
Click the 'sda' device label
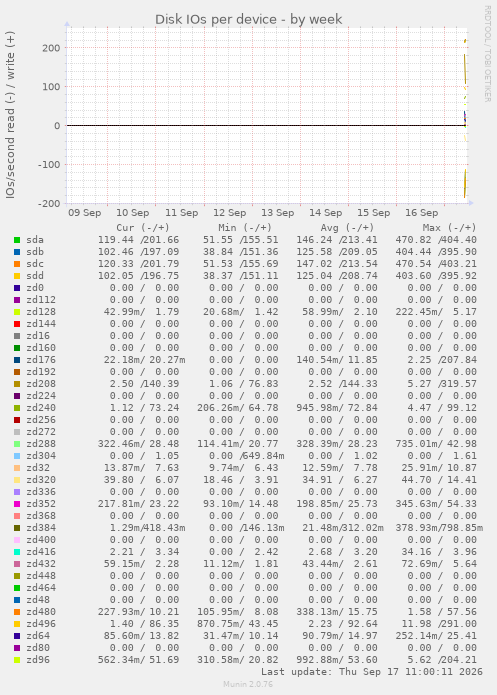[35, 240]
